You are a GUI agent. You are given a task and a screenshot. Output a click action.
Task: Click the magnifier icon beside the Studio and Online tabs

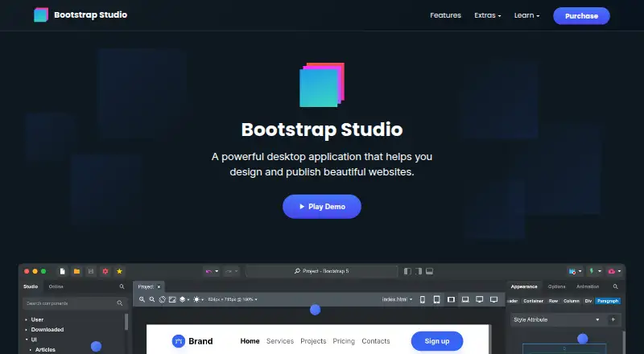tap(122, 286)
